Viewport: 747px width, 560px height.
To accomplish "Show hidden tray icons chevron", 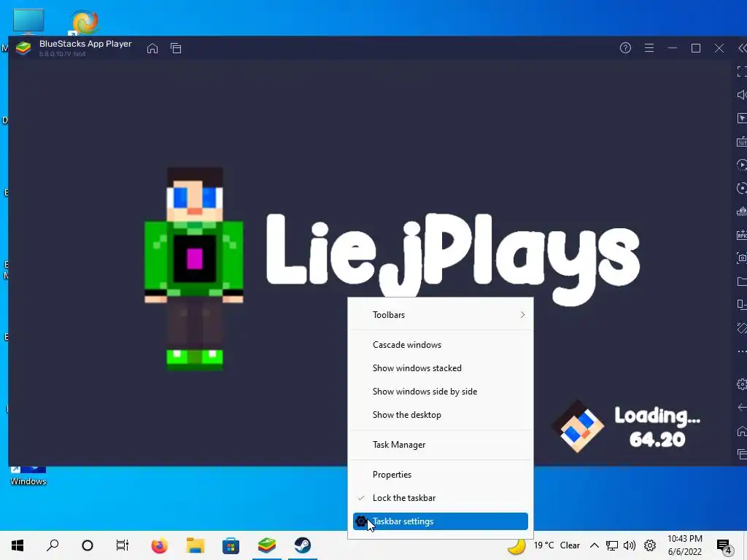I will click(x=594, y=545).
